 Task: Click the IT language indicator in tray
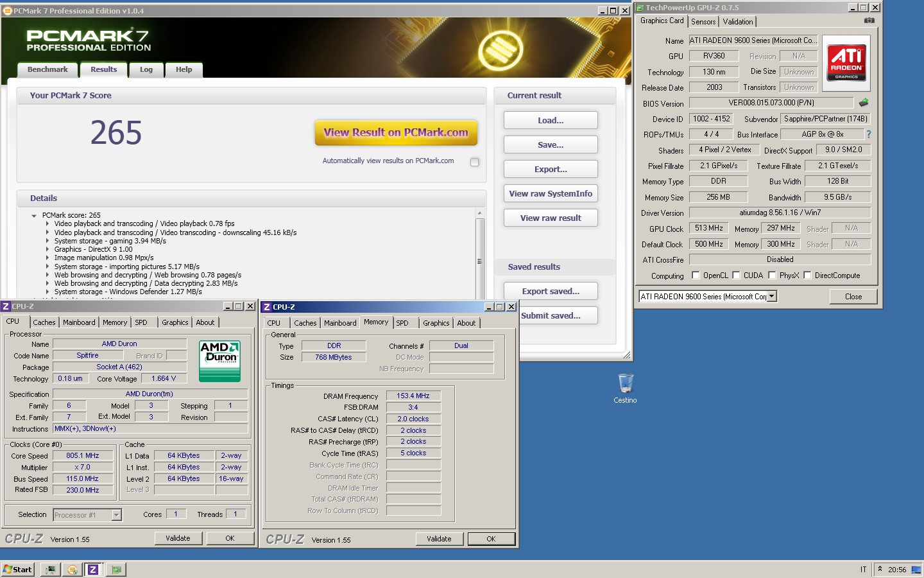pyautogui.click(x=863, y=570)
